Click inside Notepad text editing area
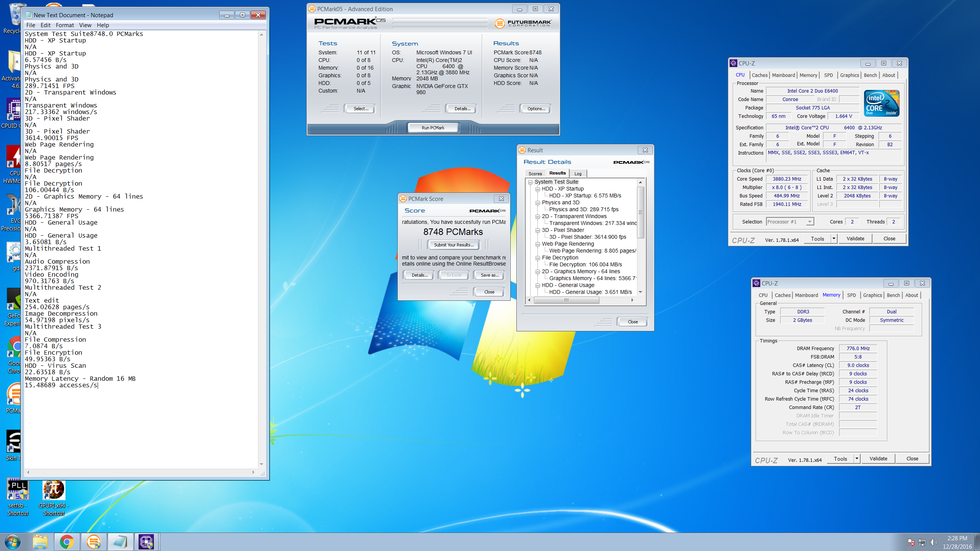This screenshot has width=980, height=551. point(141,249)
